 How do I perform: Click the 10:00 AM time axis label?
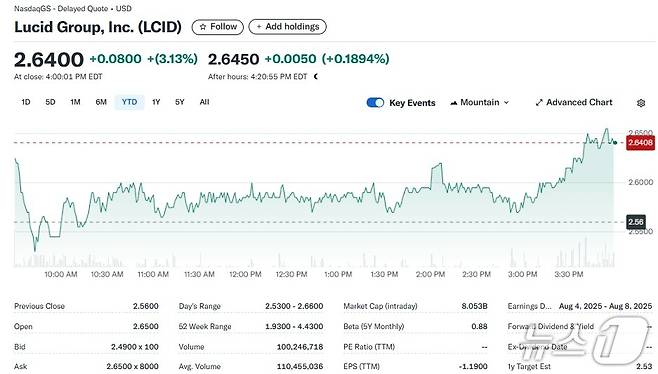[x=61, y=274]
